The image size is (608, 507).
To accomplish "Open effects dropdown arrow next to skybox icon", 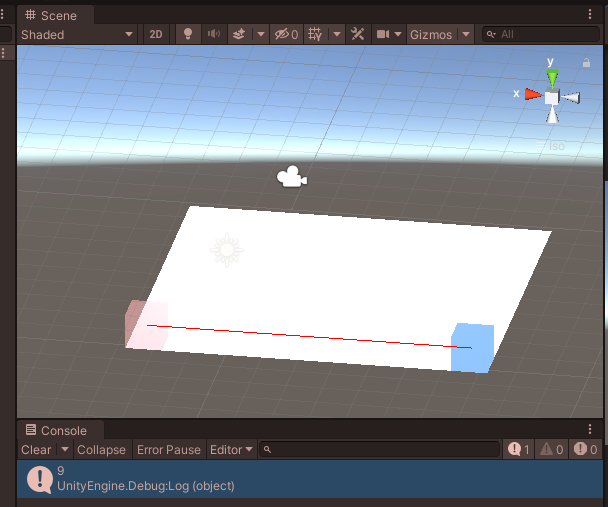I will [261, 34].
